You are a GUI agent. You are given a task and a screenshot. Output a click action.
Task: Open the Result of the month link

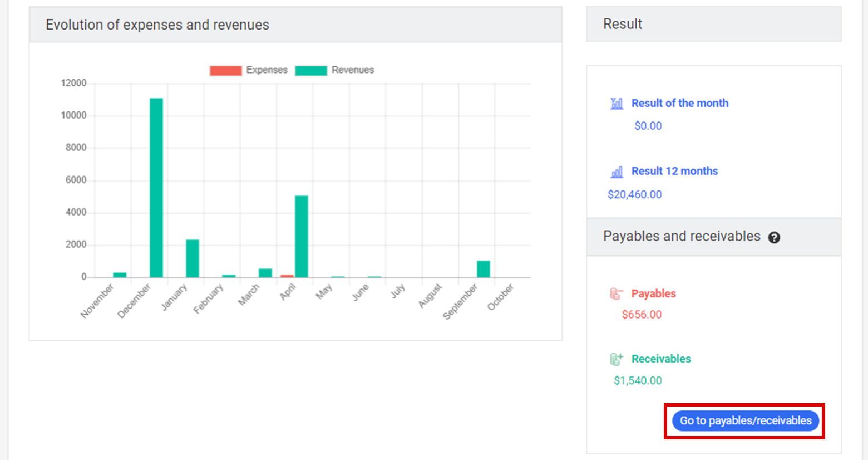click(x=679, y=103)
